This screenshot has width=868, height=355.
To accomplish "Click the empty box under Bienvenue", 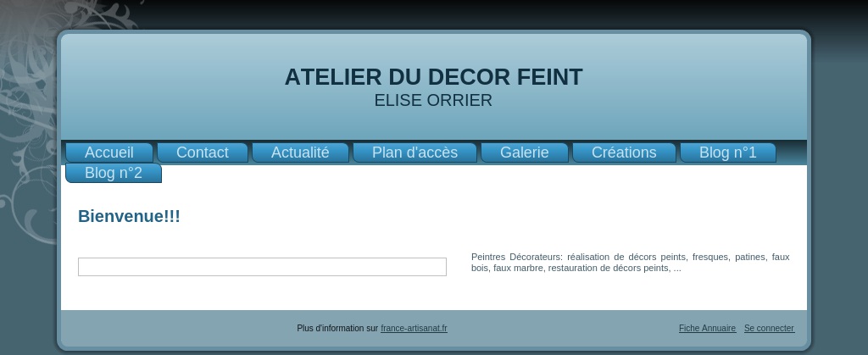I will pyautogui.click(x=262, y=267).
